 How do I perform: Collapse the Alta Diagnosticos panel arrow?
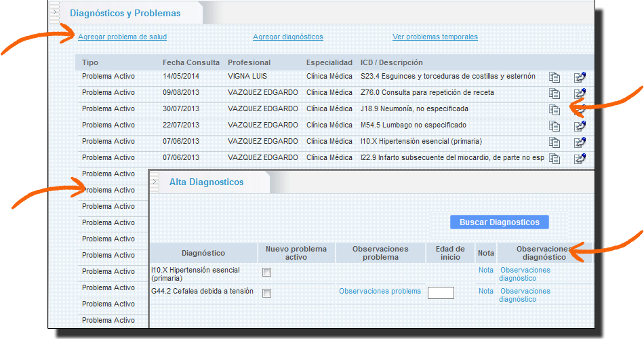pos(155,182)
